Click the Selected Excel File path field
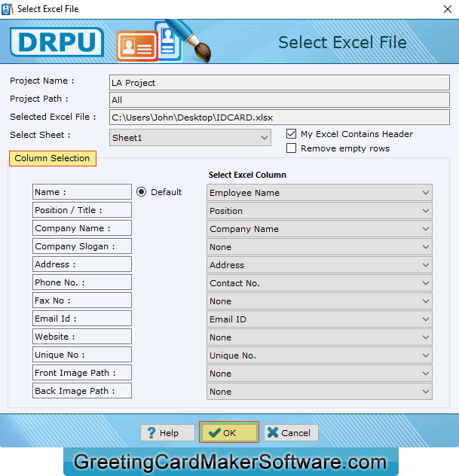459x476 pixels. [280, 117]
